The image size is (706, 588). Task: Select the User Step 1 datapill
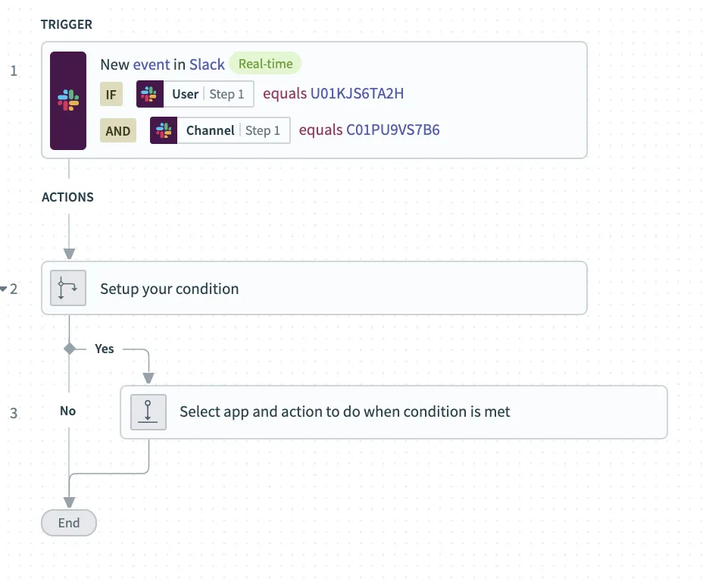coord(208,95)
